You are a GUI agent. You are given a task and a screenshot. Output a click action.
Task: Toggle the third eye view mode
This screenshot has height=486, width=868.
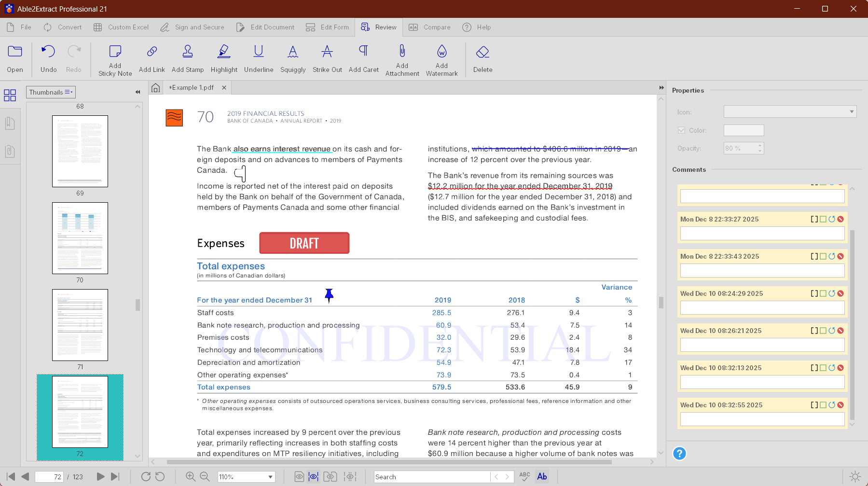click(x=330, y=477)
